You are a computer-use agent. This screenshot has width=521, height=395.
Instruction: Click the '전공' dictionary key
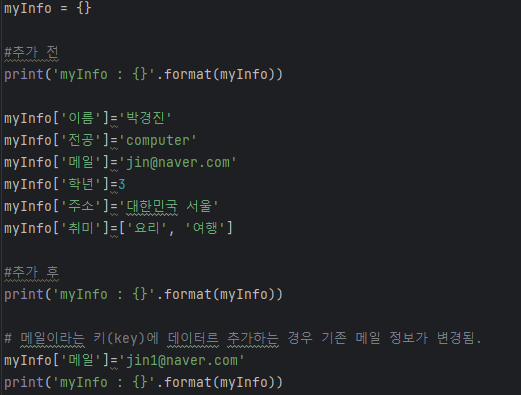(81, 140)
